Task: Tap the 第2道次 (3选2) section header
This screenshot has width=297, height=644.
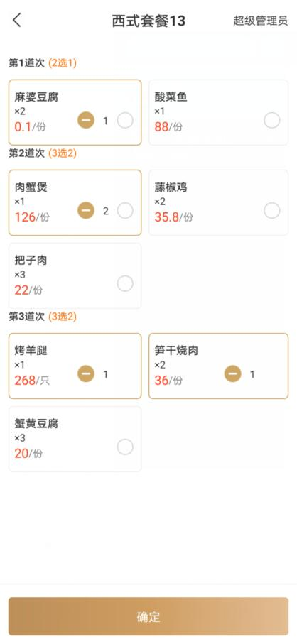Action: (43, 153)
